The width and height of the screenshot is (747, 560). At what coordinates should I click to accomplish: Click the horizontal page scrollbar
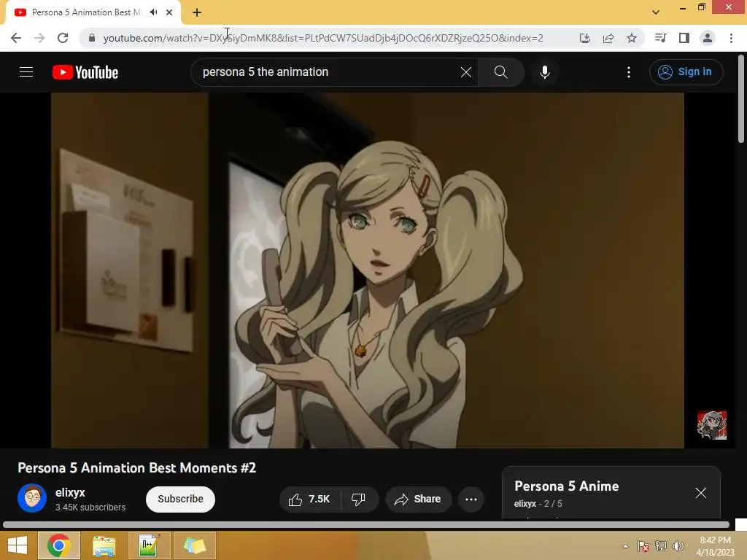pyautogui.click(x=366, y=525)
